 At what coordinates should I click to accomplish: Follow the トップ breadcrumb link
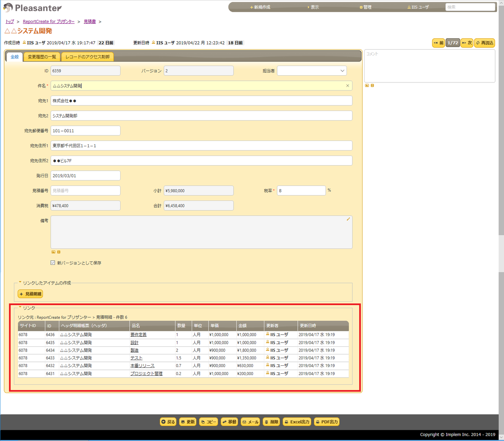[x=10, y=21]
